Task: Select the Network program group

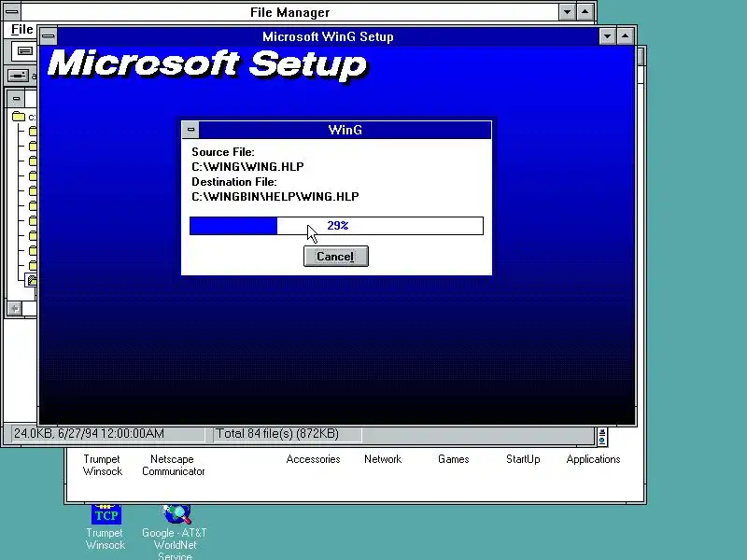Action: pyautogui.click(x=383, y=459)
